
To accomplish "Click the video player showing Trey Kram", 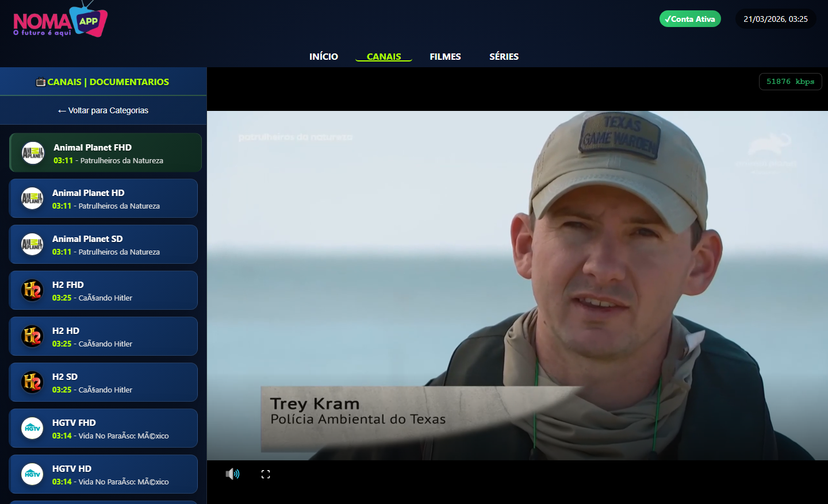I will click(517, 285).
